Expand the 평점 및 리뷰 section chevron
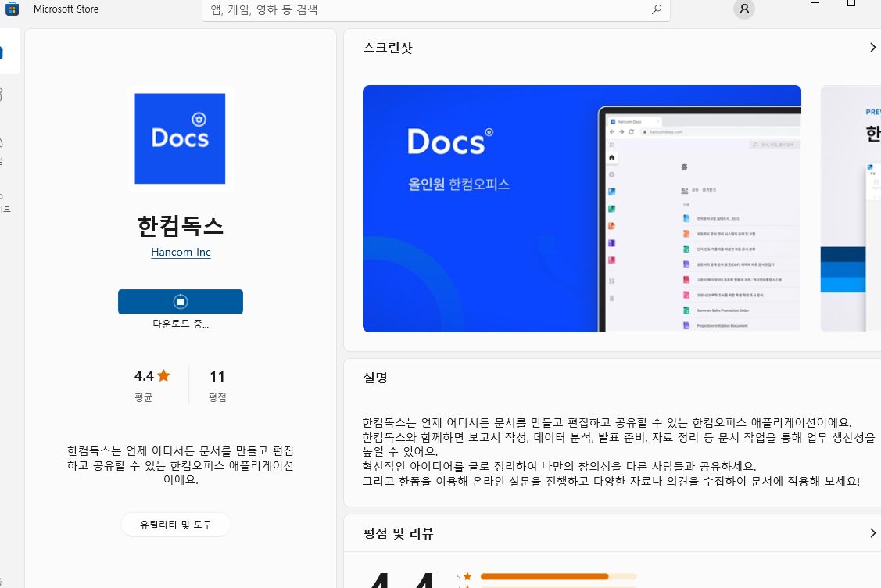This screenshot has height=588, width=881. 872,533
